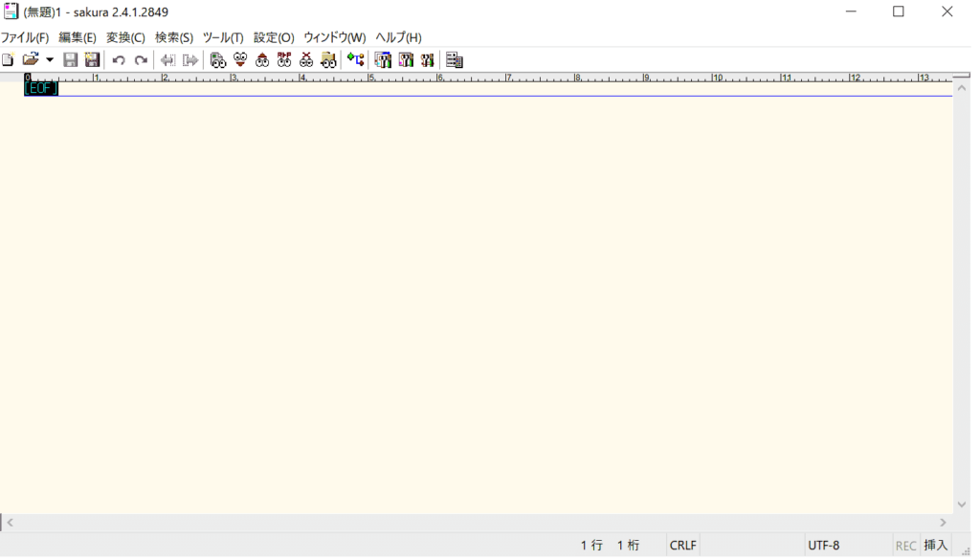Image resolution: width=980 pixels, height=560 pixels.
Task: Jump to next location in move history
Action: tap(190, 60)
